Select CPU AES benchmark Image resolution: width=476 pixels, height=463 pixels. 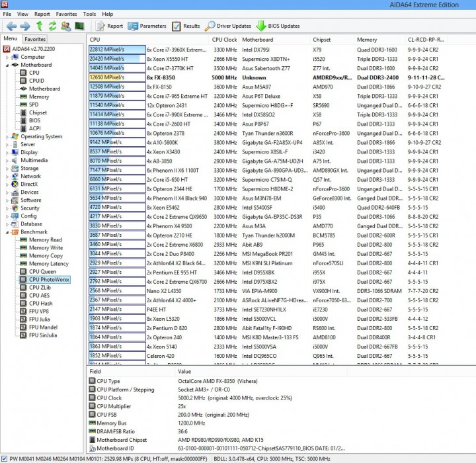pyautogui.click(x=39, y=295)
